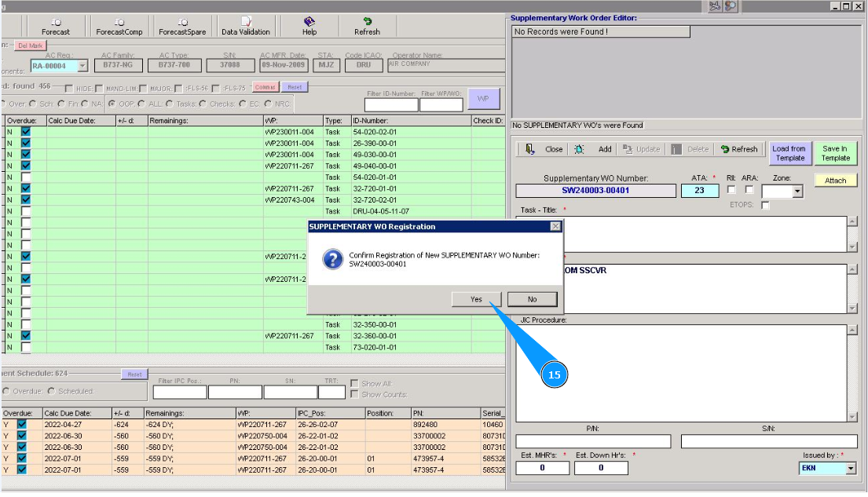Confirm registration by clicking Yes
This screenshot has height=497, width=868.
(477, 299)
